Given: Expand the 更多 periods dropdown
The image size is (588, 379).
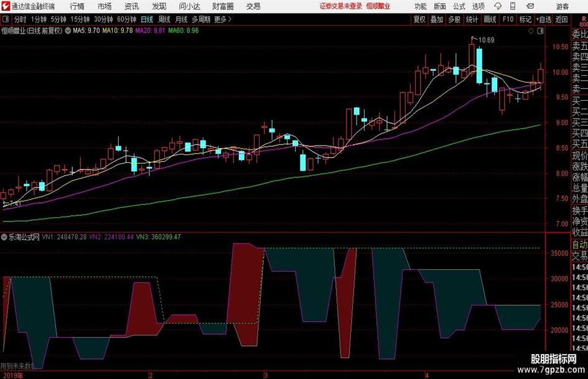Looking at the screenshot, I should tap(223, 19).
